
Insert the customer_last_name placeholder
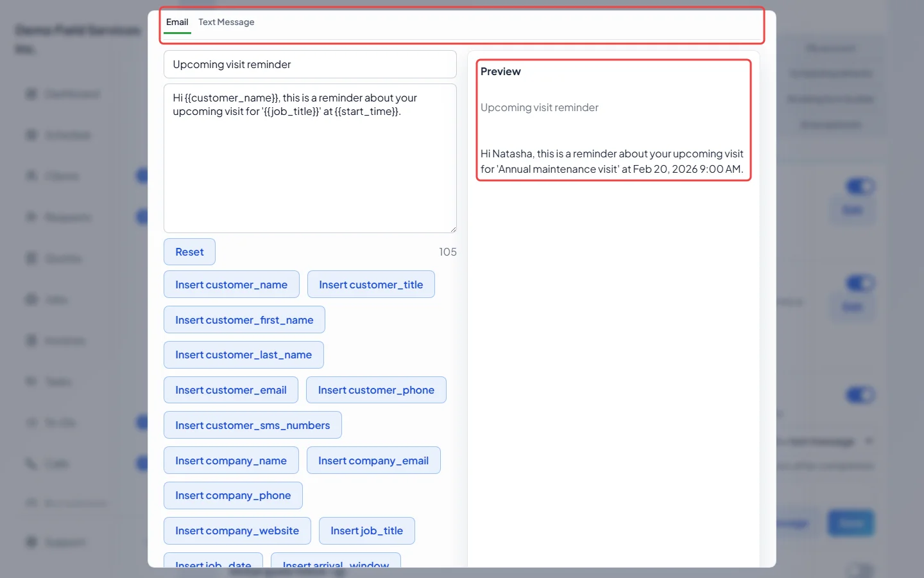(243, 355)
